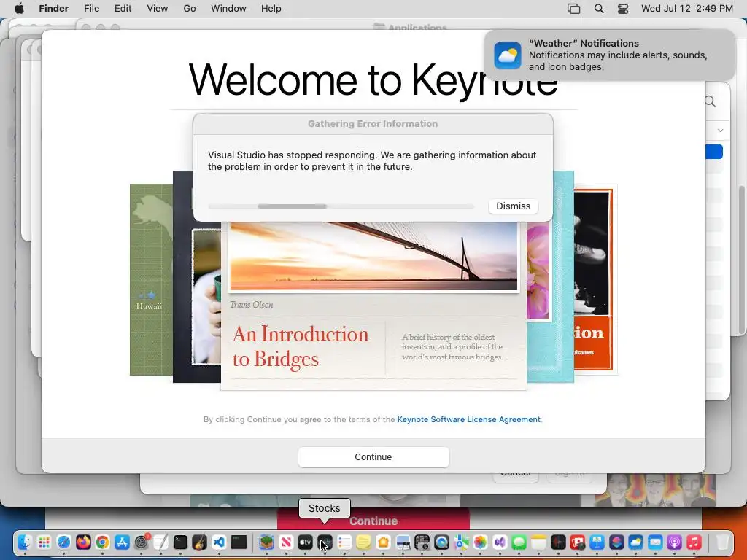Open Finder from the dock
Screen dimensions: 747x560
coord(24,542)
